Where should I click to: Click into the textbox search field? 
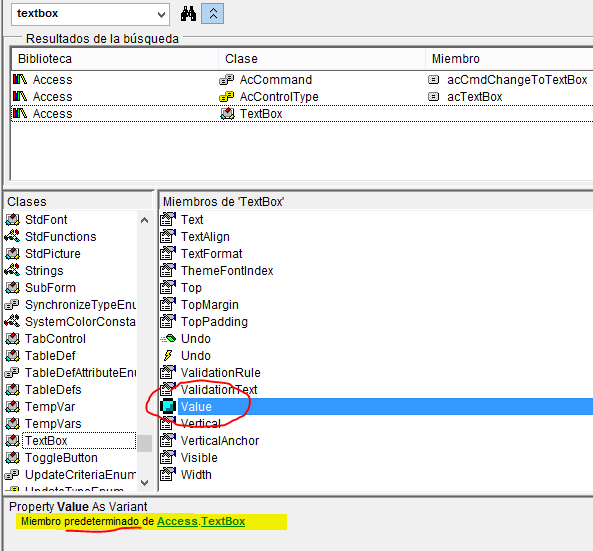(x=83, y=14)
